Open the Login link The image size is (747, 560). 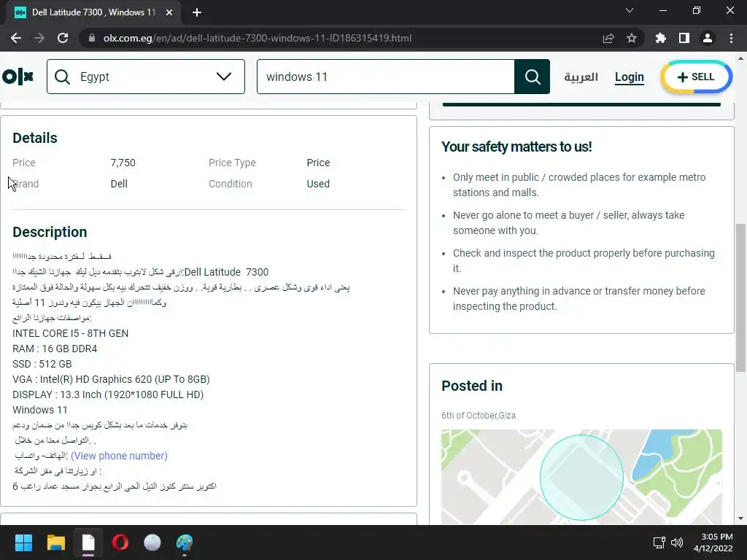point(630,77)
